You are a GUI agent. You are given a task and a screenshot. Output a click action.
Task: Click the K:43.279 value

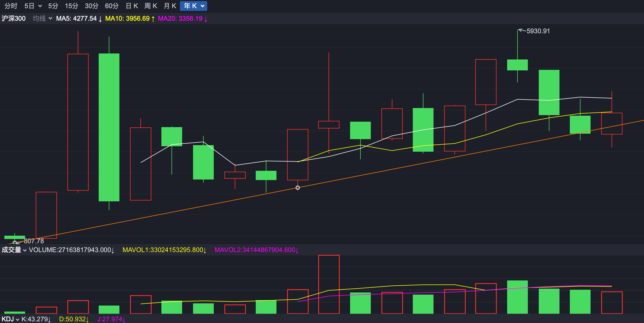click(x=36, y=319)
